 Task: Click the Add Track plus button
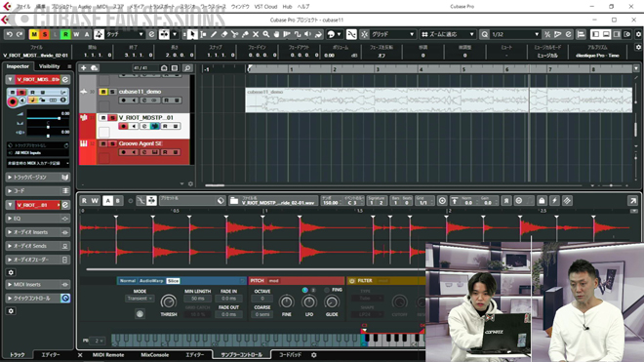coord(83,67)
